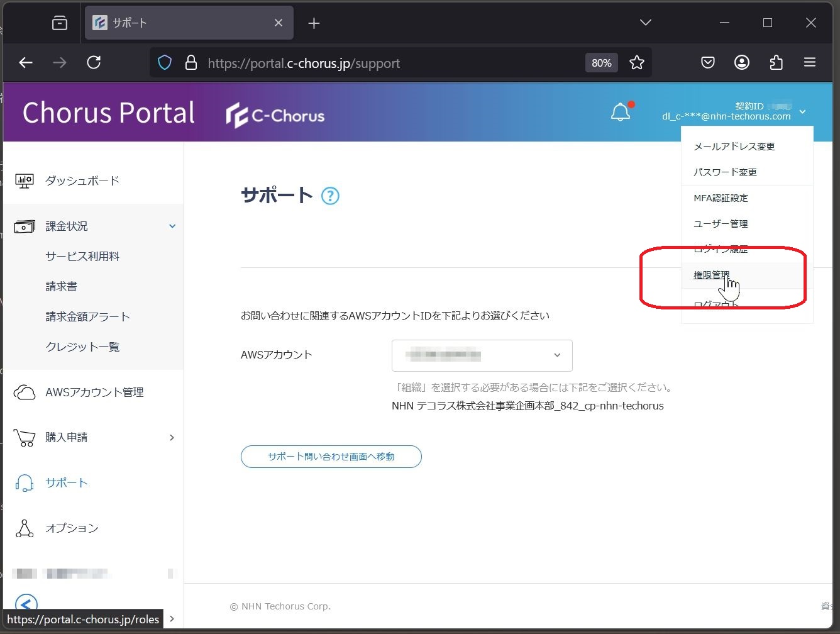Click the AWSアカウント field label
This screenshot has height=634, width=840.
click(x=277, y=355)
